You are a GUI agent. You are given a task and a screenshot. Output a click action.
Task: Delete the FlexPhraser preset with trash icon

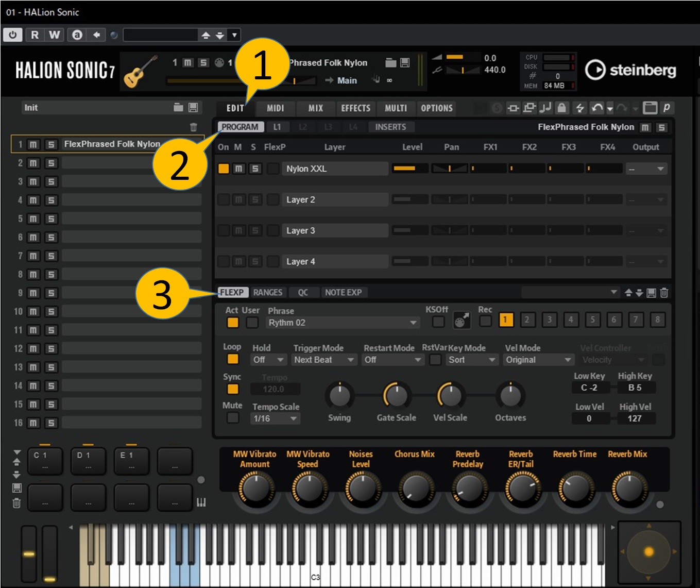click(x=664, y=293)
